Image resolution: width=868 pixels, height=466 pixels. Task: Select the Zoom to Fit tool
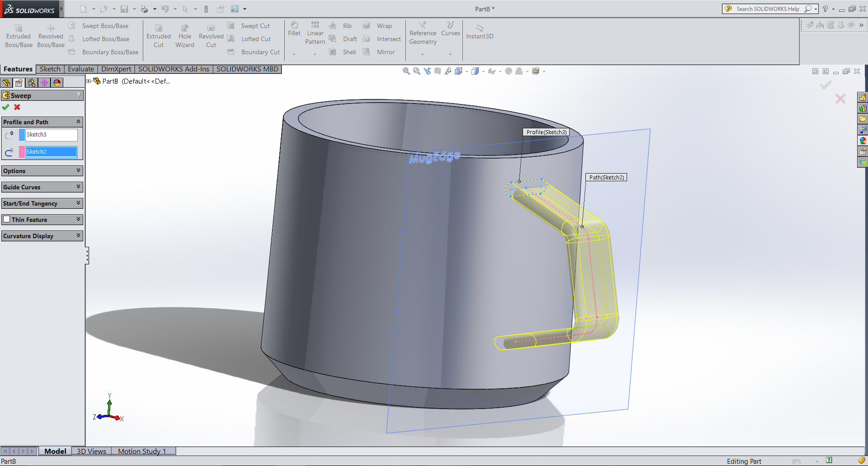point(406,71)
